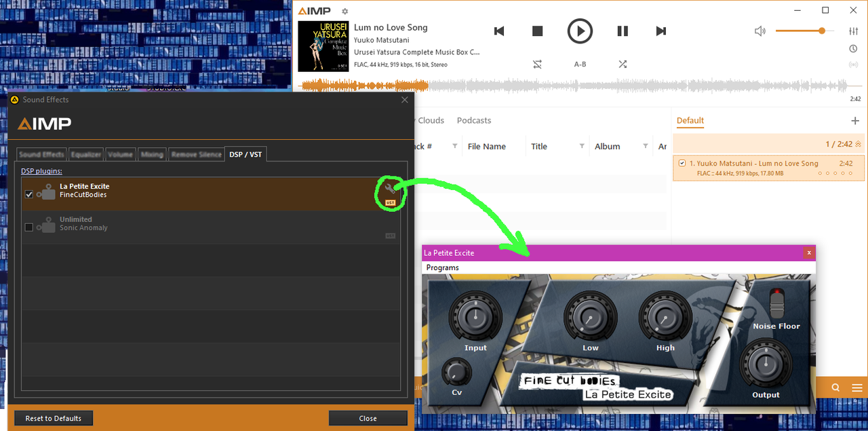
Task: Click the High knob
Action: click(665, 317)
